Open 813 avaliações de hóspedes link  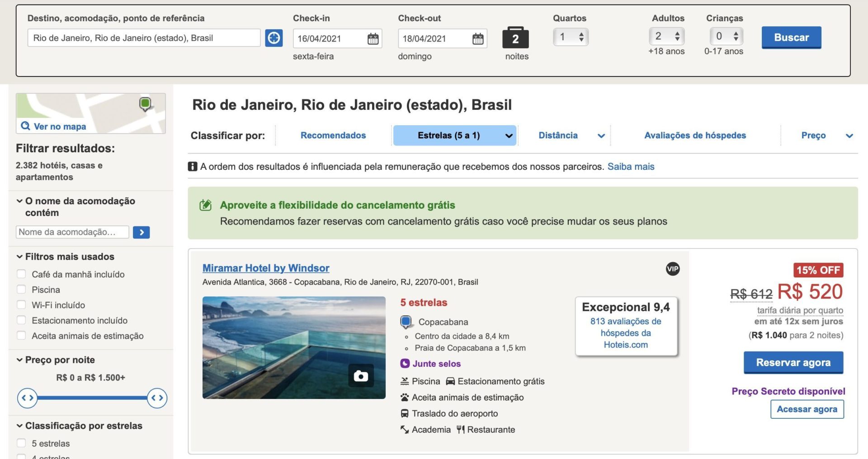(626, 333)
